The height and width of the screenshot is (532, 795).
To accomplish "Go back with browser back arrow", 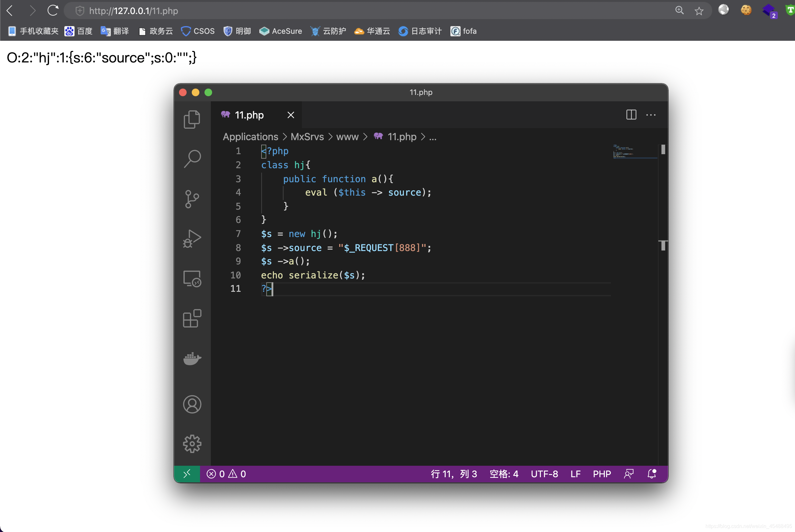I will tap(10, 11).
